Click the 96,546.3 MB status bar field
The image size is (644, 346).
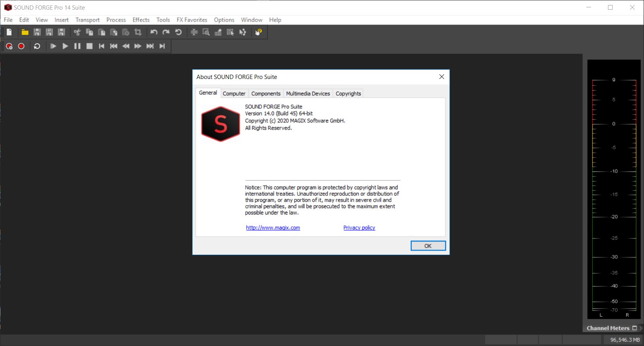(x=624, y=340)
